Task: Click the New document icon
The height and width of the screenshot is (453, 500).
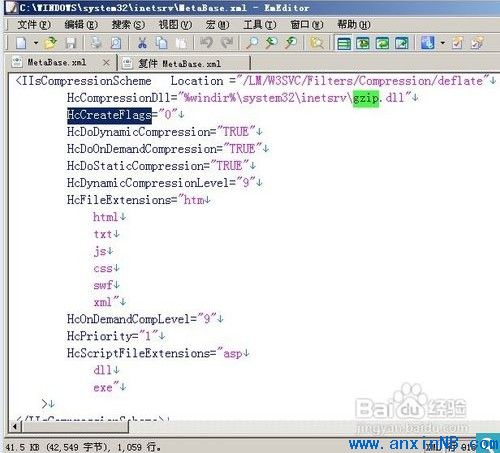Action: click(x=21, y=43)
